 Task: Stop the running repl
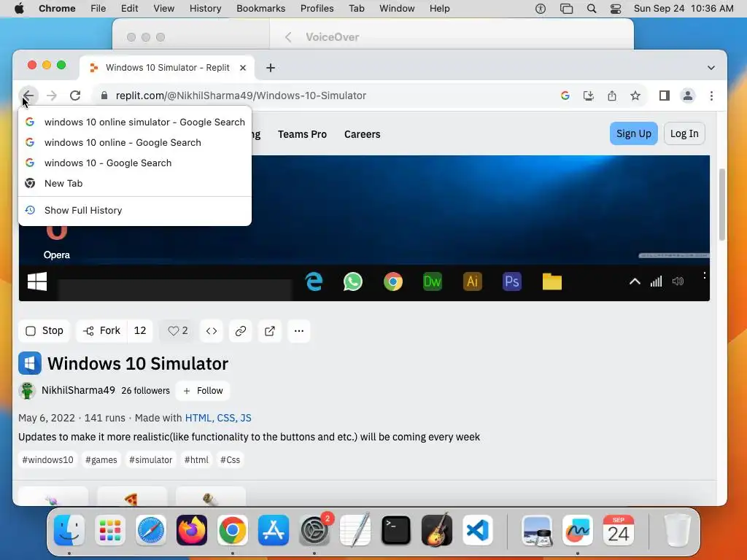pyautogui.click(x=44, y=331)
